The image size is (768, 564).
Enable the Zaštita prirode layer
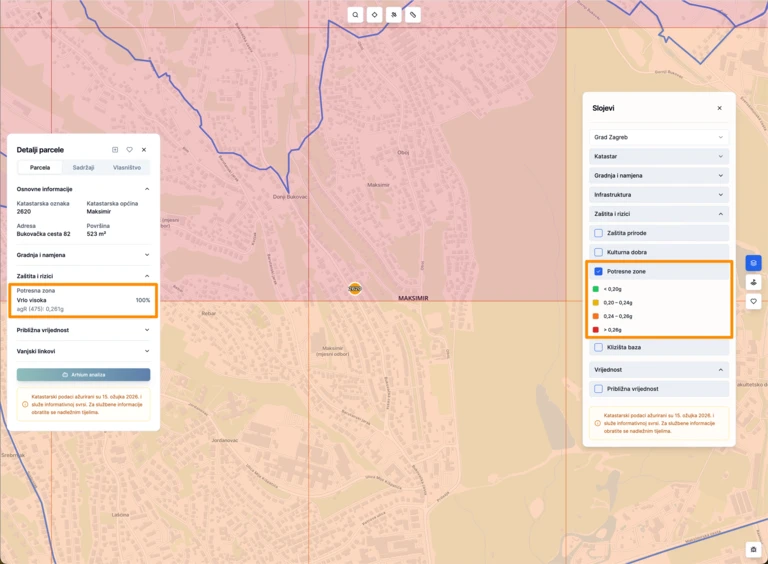599,233
